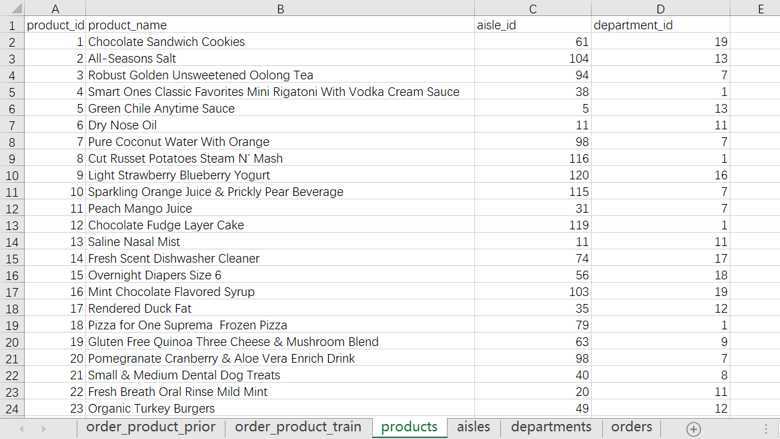Switch to the orders sheet
This screenshot has width=780, height=439.
[631, 427]
